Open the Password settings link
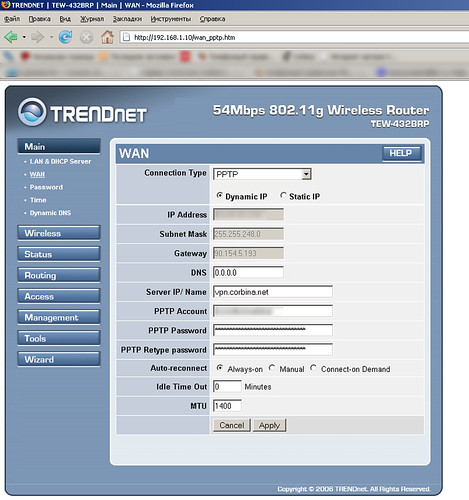 click(x=46, y=187)
